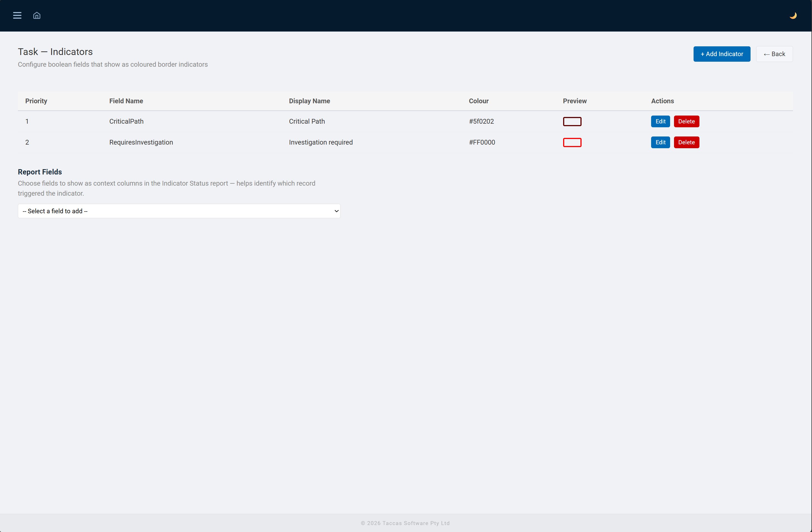Open the Select a field to add dropdown
The width and height of the screenshot is (812, 532).
(x=179, y=211)
